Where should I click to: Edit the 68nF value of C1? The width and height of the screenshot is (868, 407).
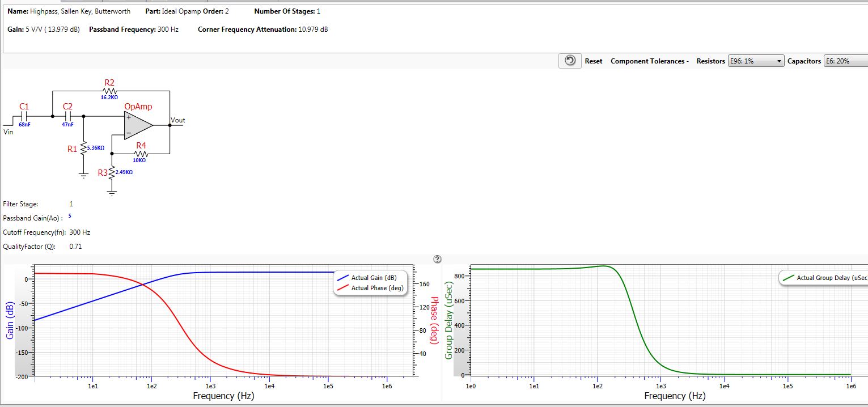coord(24,124)
